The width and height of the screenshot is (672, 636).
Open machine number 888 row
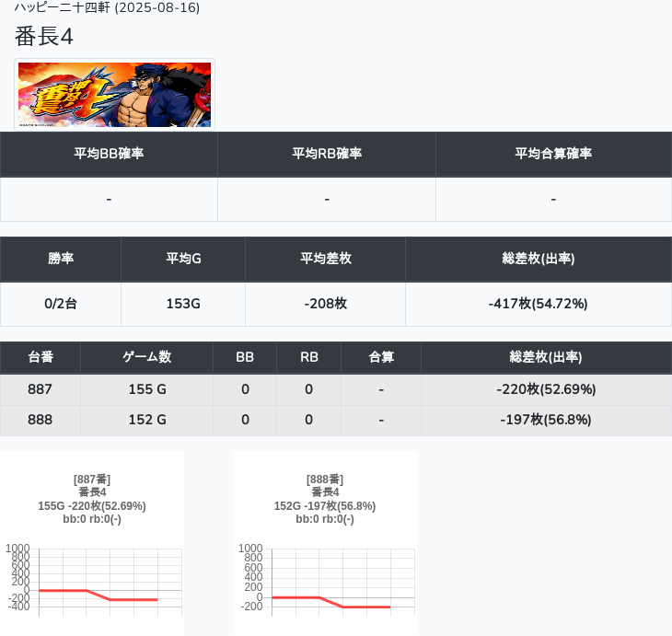[x=41, y=420]
